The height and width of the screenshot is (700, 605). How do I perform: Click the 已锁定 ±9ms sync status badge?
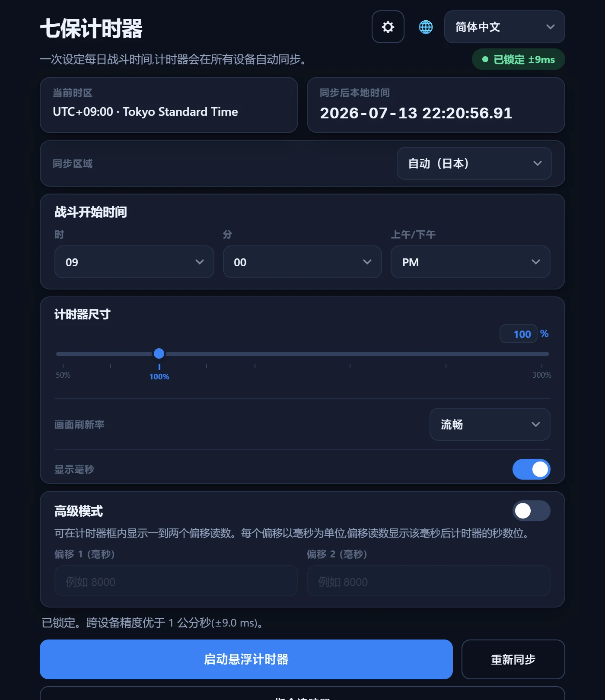point(518,60)
